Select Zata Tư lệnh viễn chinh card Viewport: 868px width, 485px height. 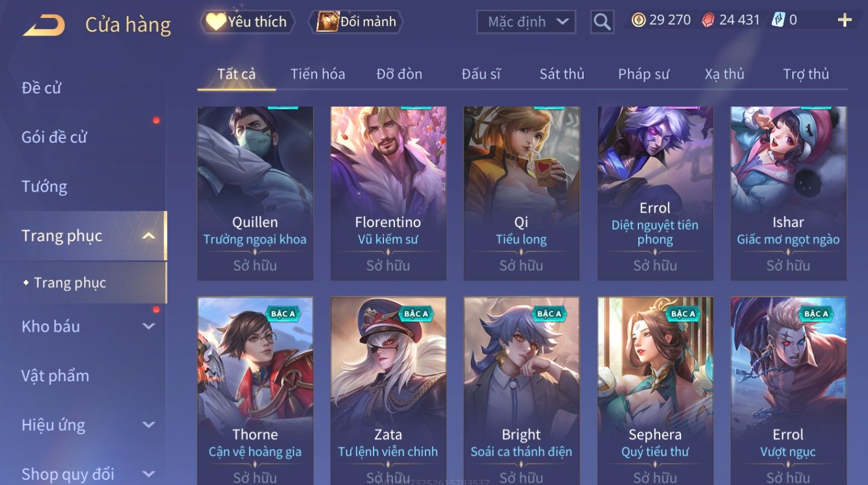tap(388, 391)
